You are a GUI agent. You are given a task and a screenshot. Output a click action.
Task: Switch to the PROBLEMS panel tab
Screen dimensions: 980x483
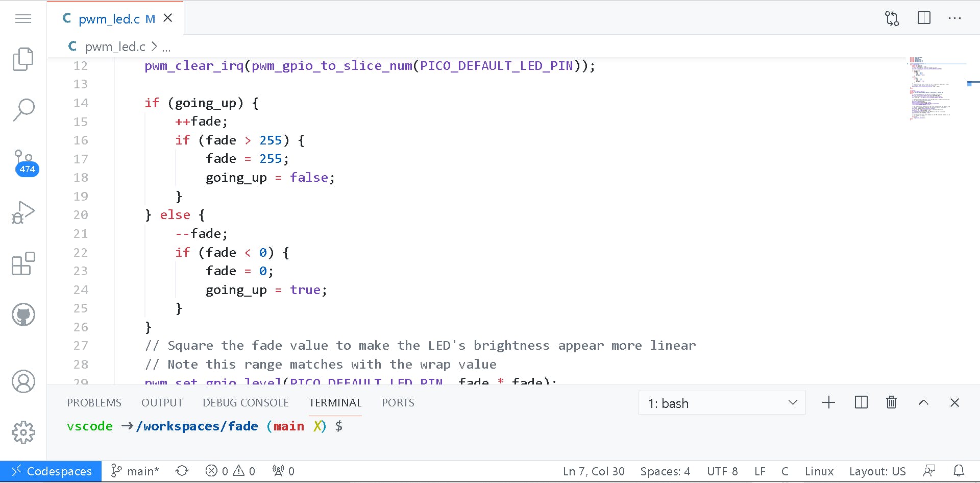pos(94,403)
